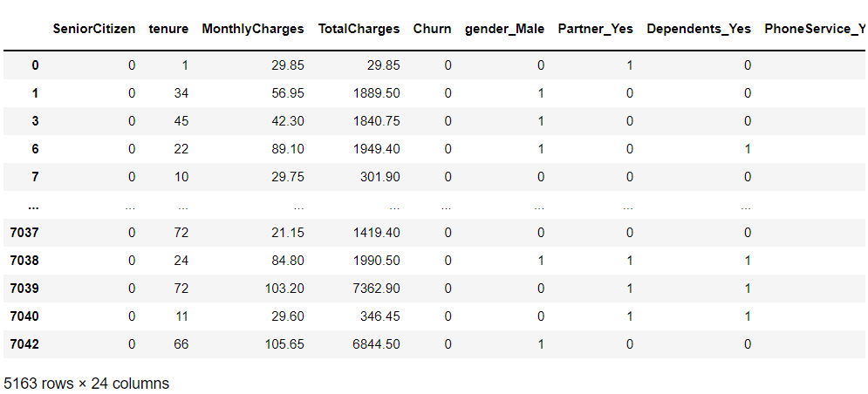Select the TotalCharges column header
Viewport: 868px width, 394px height.
(x=359, y=29)
